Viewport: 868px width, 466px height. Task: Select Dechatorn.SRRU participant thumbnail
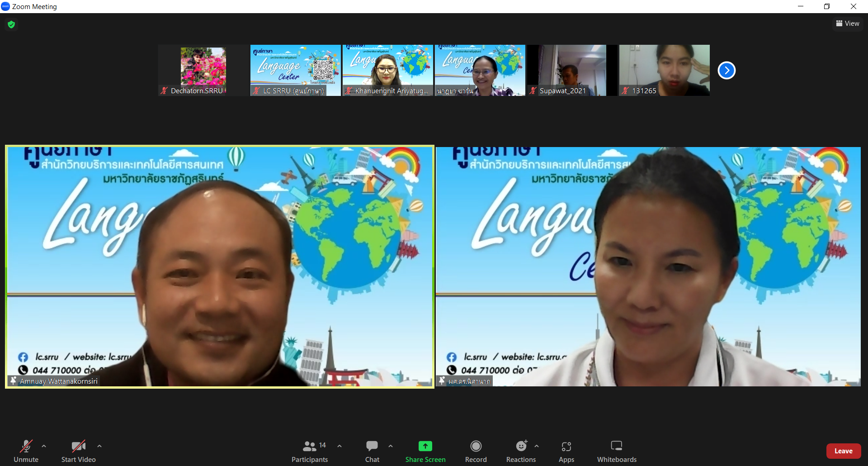point(203,70)
